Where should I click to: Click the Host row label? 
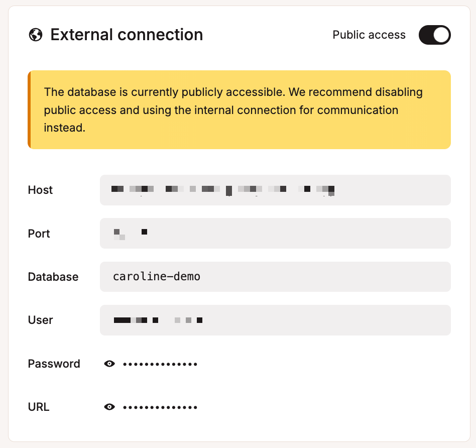[x=40, y=190]
